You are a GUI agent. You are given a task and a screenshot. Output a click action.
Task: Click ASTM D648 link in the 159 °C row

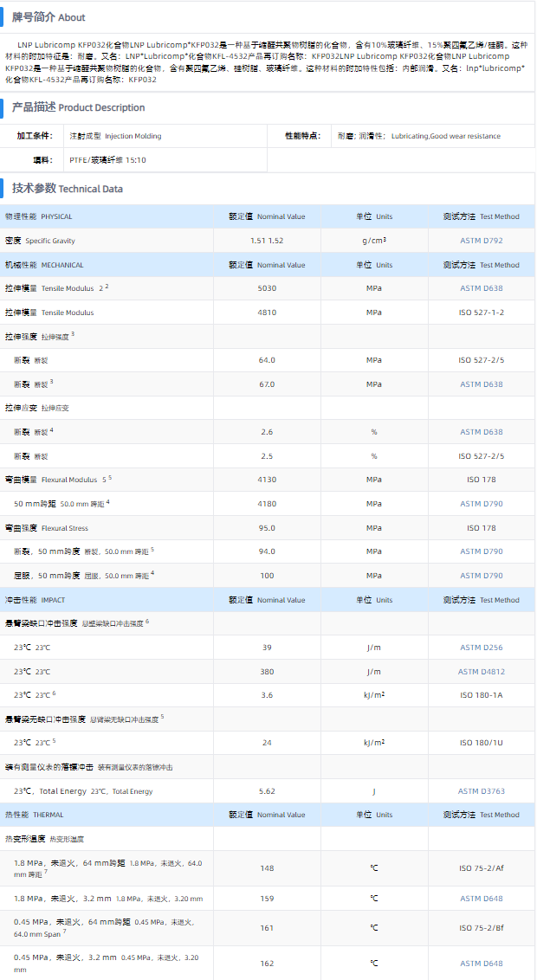pos(481,898)
